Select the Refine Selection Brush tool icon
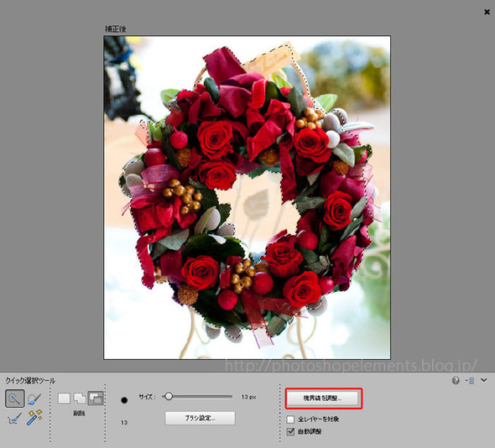Screen dimensions: 495x448 tap(14, 418)
